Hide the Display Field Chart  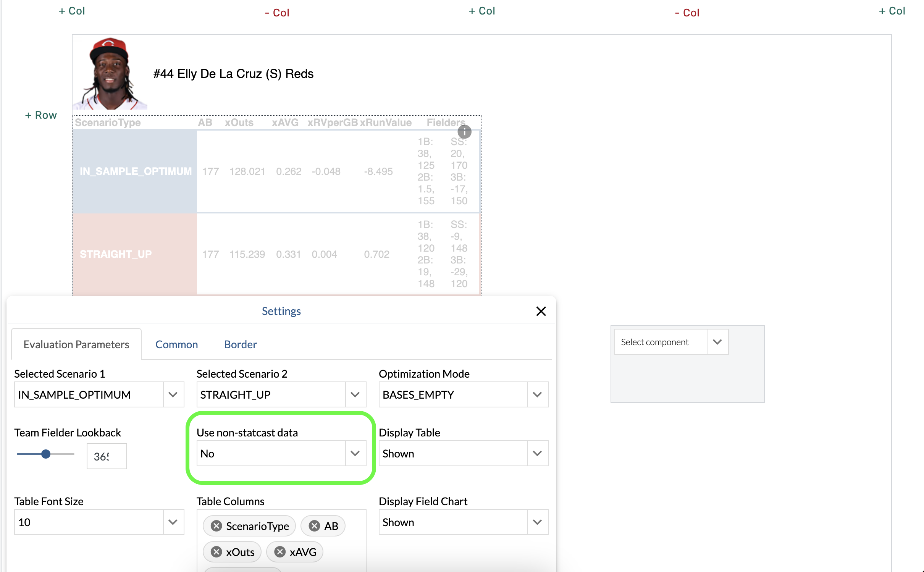tap(537, 522)
